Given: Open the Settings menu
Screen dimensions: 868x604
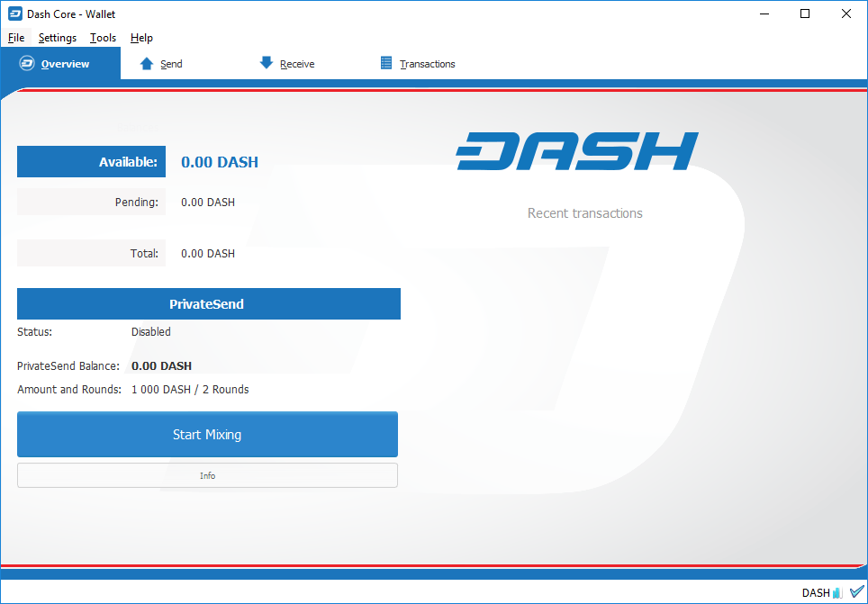Looking at the screenshot, I should click(x=57, y=38).
